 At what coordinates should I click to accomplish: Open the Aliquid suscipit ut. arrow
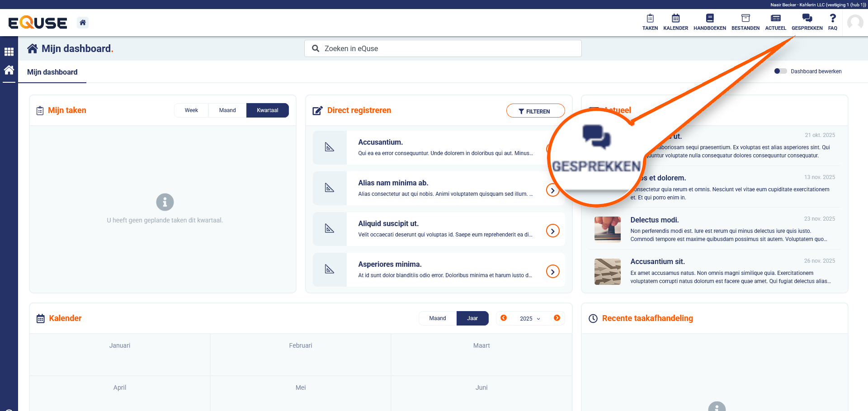pos(552,231)
